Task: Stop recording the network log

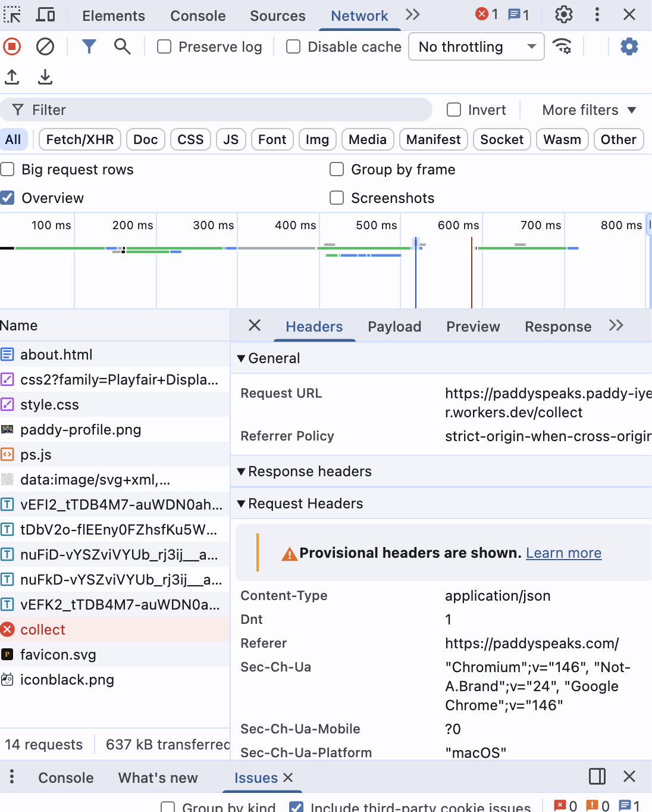Action: pyautogui.click(x=11, y=46)
